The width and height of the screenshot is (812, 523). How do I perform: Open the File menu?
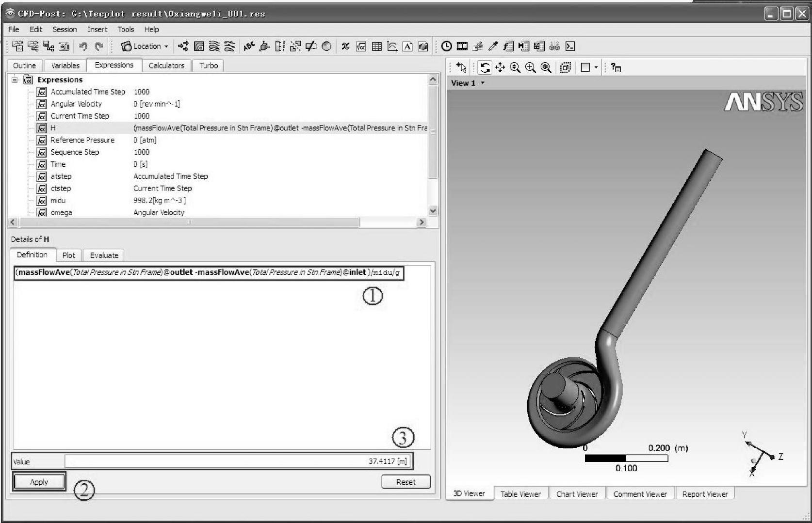click(x=14, y=29)
